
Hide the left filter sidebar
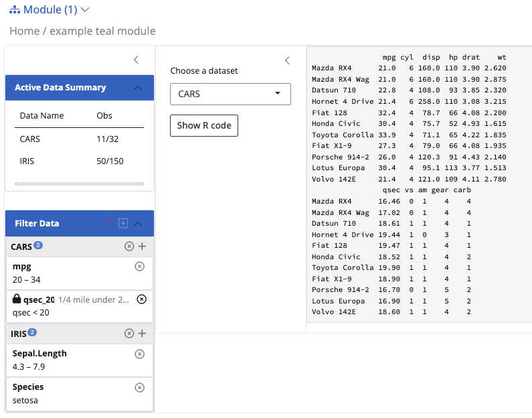pos(136,60)
